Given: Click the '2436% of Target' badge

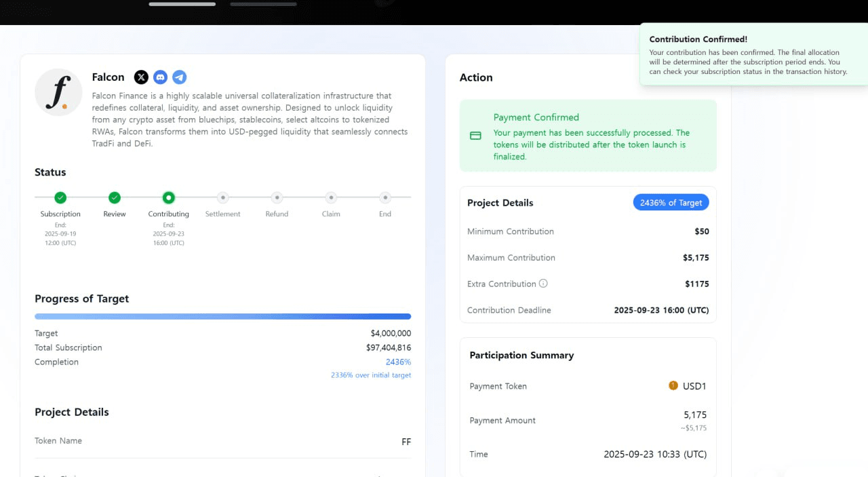Looking at the screenshot, I should pyautogui.click(x=671, y=202).
